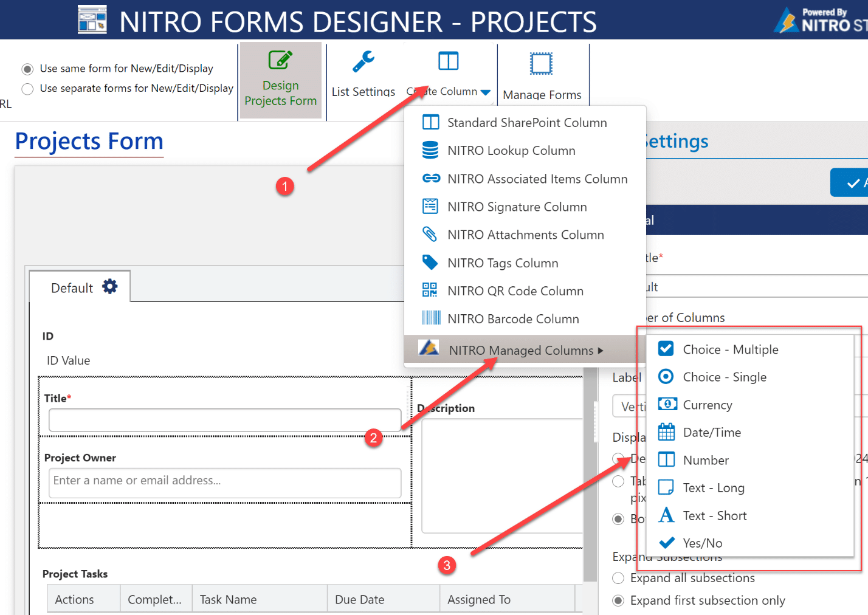
Task: Select the partly hidden 'Bo...' display radio option
Action: coord(618,519)
